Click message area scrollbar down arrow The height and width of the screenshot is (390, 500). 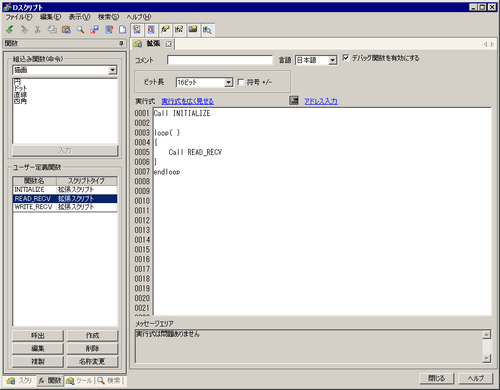point(487,358)
